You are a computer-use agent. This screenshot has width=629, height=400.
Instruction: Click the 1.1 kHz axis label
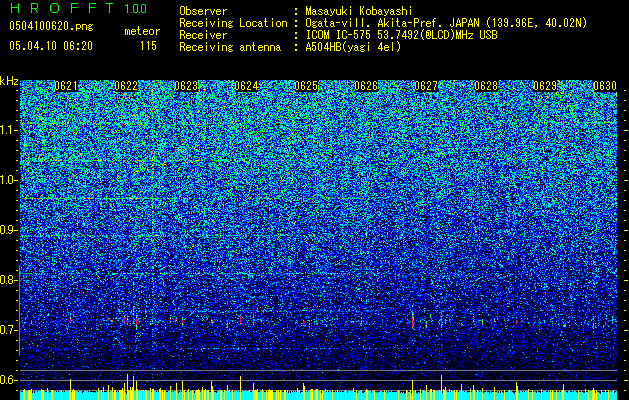[x=8, y=130]
